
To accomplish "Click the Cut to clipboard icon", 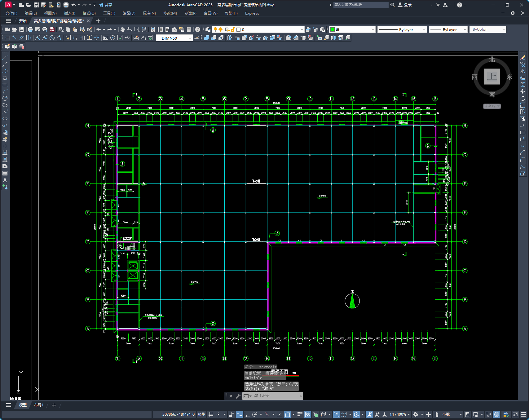I will pyautogui.click(x=61, y=29).
